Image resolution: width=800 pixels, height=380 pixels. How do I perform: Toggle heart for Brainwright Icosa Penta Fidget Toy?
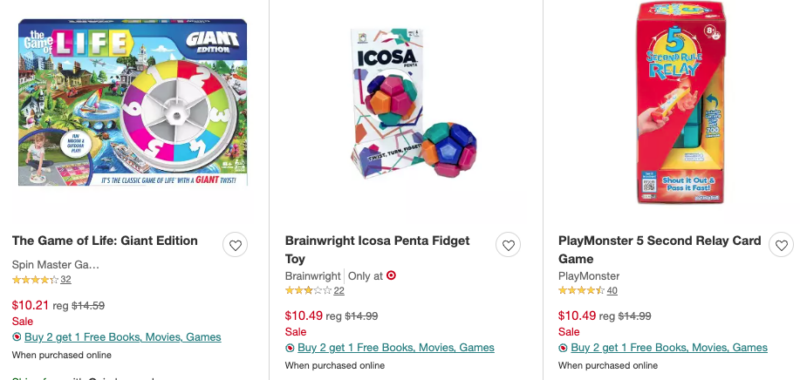coord(508,245)
